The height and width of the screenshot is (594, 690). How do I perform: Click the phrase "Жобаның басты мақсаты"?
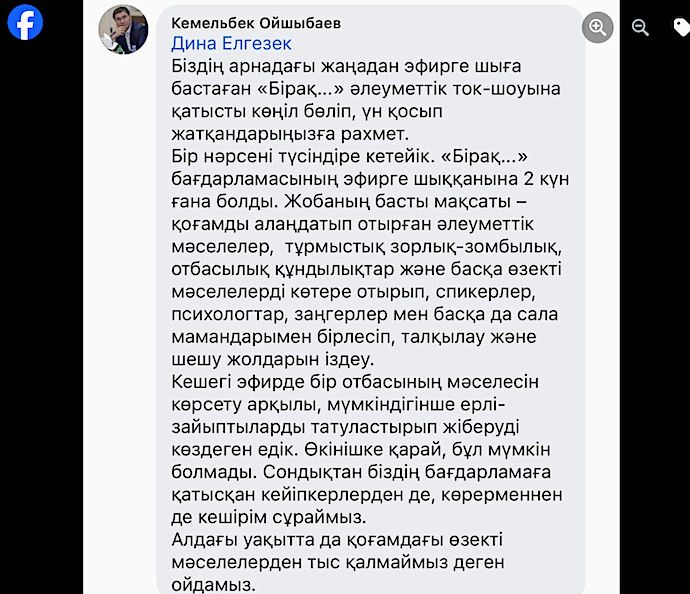[x=397, y=202]
